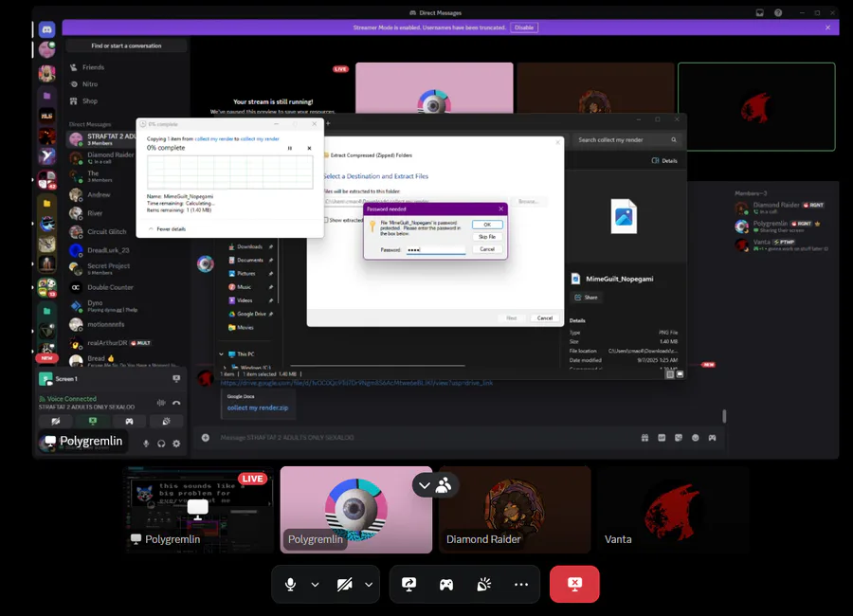Pause the file copy operation
The height and width of the screenshot is (616, 853).
pyautogui.click(x=290, y=148)
